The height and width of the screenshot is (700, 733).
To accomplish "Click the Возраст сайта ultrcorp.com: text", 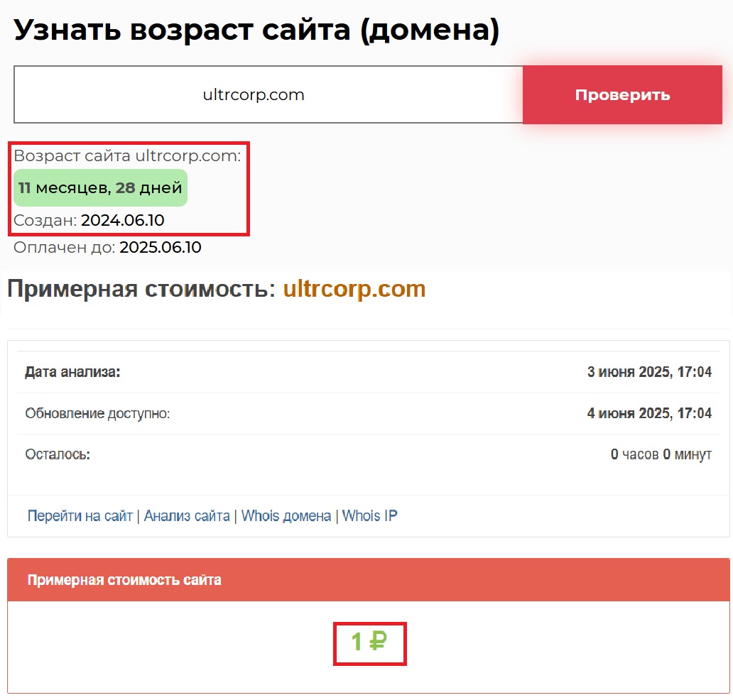I will [127, 156].
